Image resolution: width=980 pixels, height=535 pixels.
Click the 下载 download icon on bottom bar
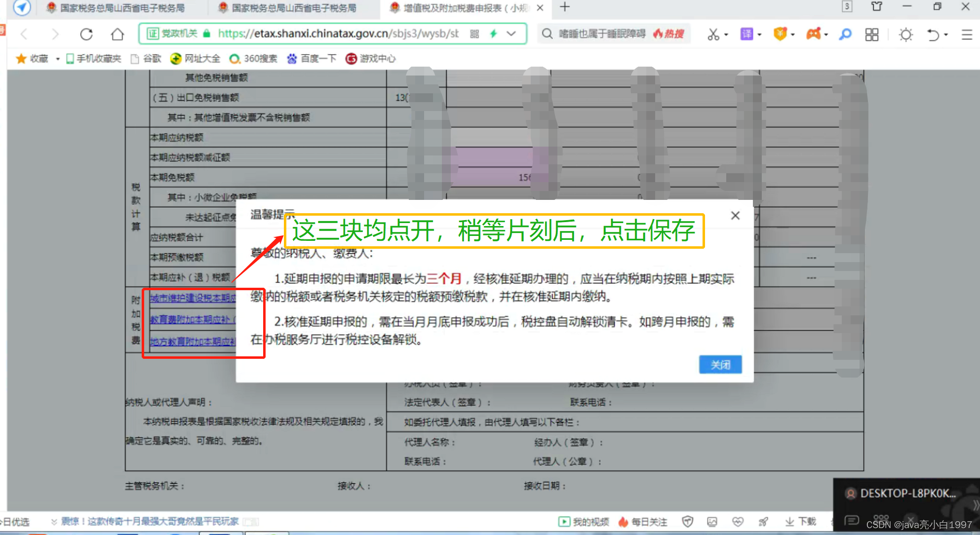(x=799, y=521)
